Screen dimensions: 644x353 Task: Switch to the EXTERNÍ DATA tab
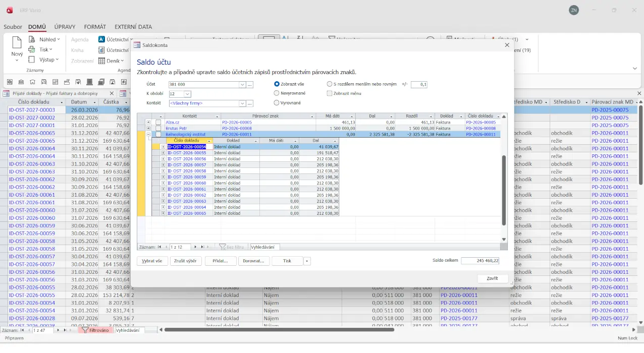pos(133,27)
